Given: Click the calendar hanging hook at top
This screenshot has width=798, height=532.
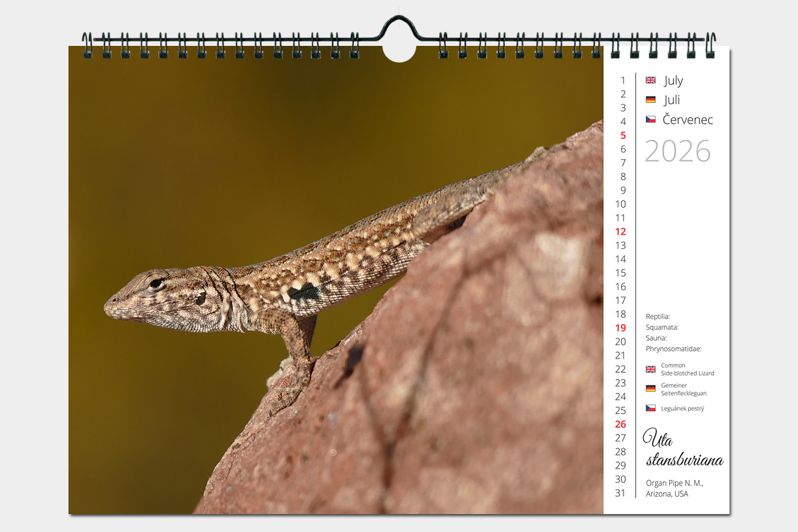Looking at the screenshot, I should [x=399, y=30].
